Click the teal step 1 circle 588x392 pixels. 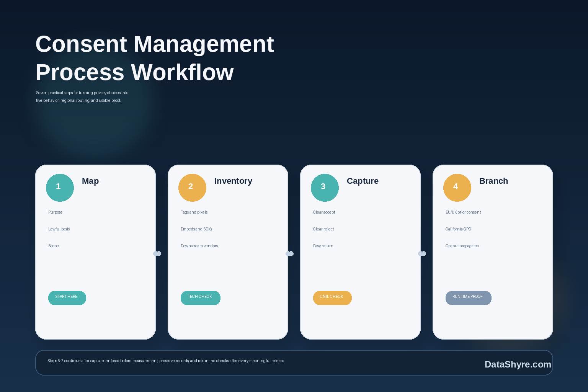point(60,188)
